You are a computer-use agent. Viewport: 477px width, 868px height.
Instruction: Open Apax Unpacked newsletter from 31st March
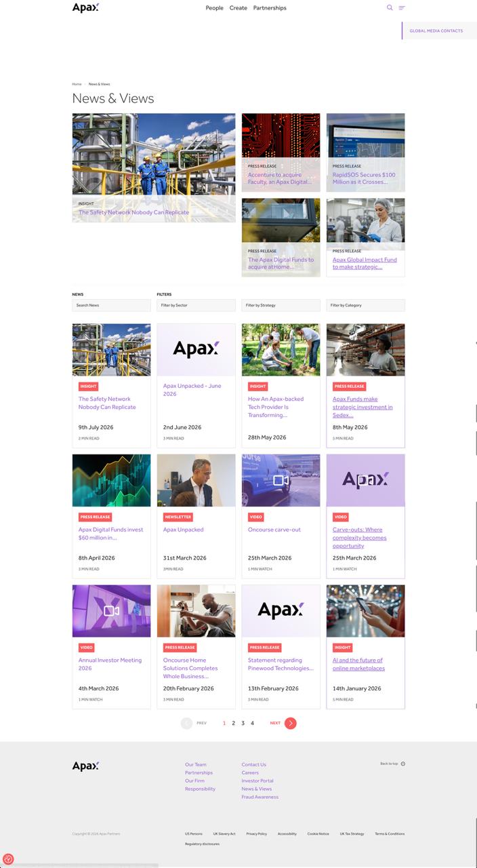[183, 530]
